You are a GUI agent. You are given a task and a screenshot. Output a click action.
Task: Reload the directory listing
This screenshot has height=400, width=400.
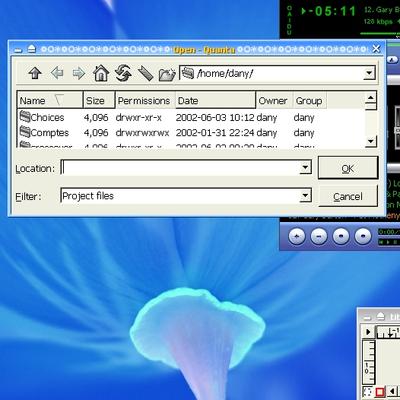click(x=123, y=73)
